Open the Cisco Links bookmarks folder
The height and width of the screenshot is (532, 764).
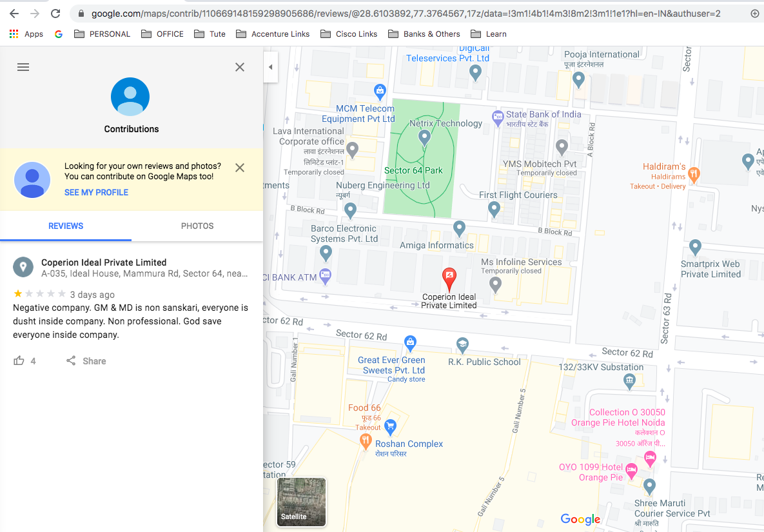coord(349,34)
